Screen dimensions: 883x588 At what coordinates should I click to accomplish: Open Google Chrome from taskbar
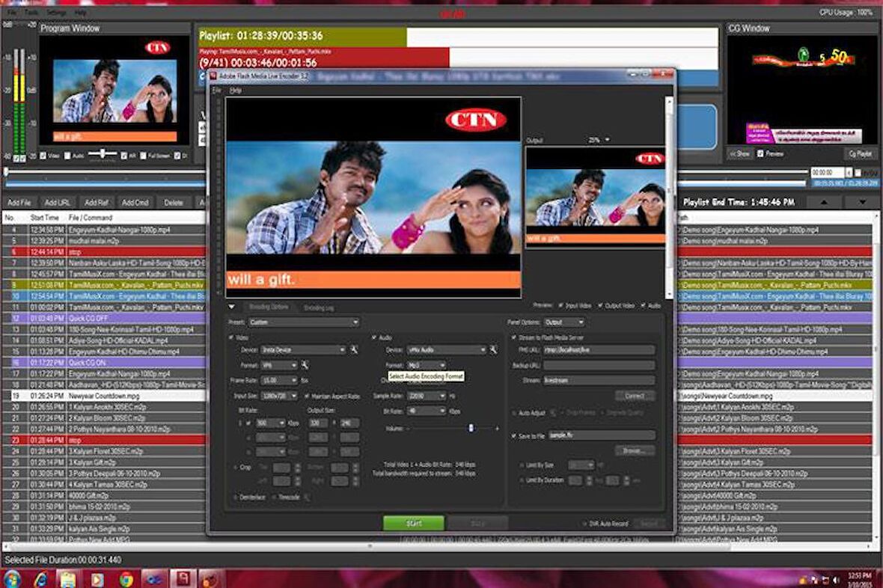coord(126,579)
